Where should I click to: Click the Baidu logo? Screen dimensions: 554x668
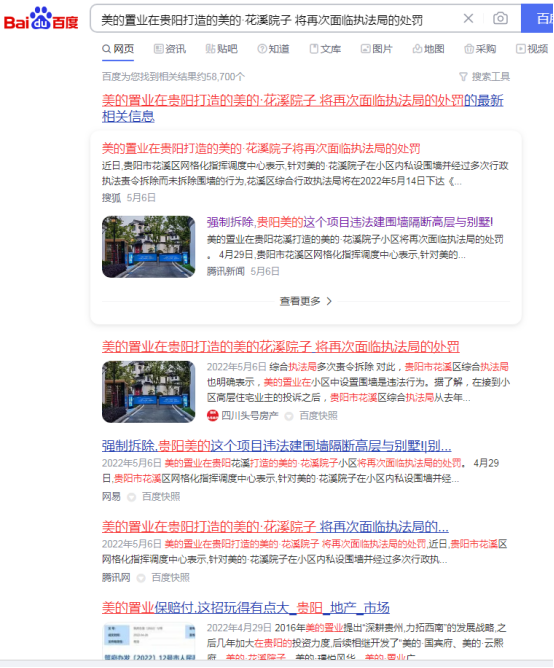point(41,19)
